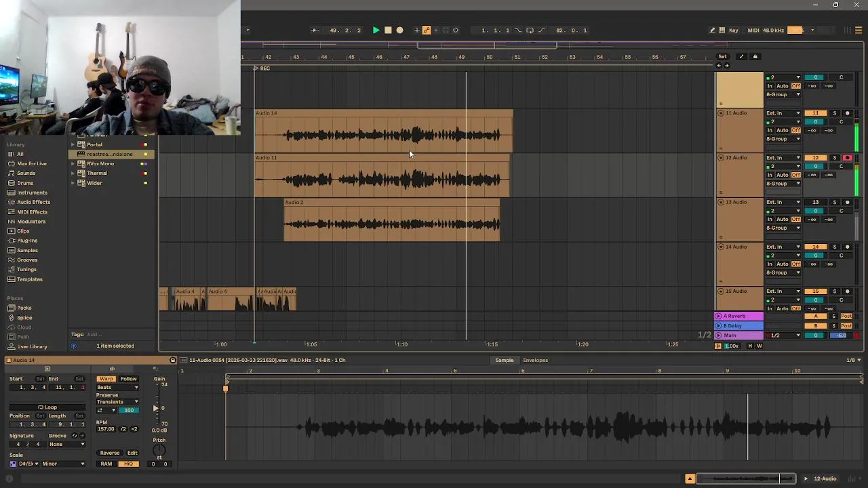Select Audio Effects in the browser library
Image resolution: width=868 pixels, height=488 pixels.
click(x=33, y=202)
